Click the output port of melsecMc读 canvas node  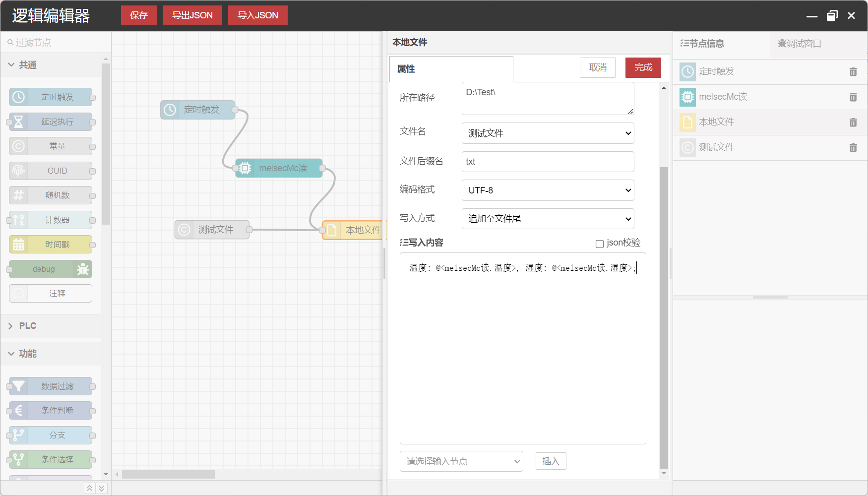tap(322, 168)
